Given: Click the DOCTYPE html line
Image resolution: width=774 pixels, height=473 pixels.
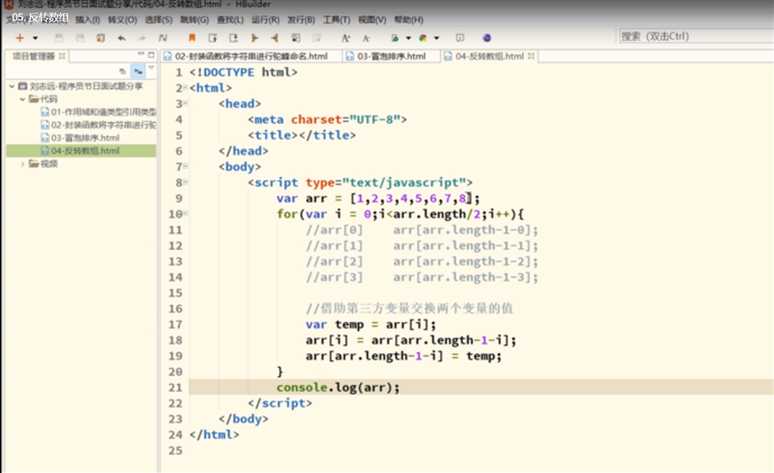Looking at the screenshot, I should pyautogui.click(x=243, y=72).
